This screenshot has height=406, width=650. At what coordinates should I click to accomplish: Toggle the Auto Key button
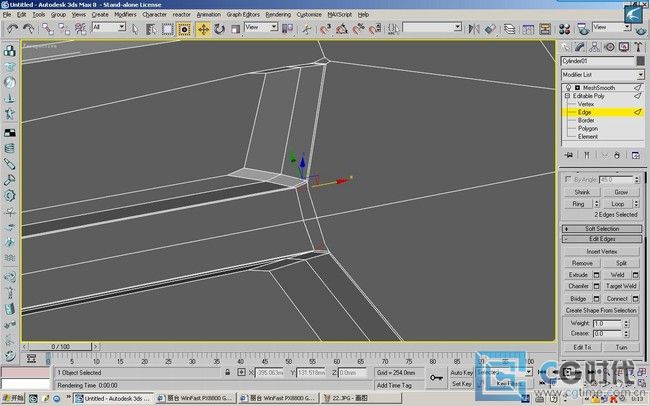461,373
